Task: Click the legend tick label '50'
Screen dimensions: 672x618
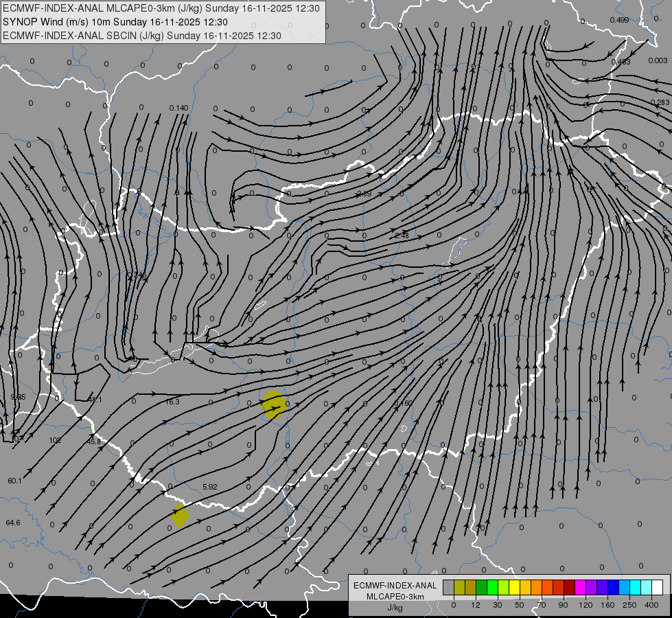Action: click(520, 605)
